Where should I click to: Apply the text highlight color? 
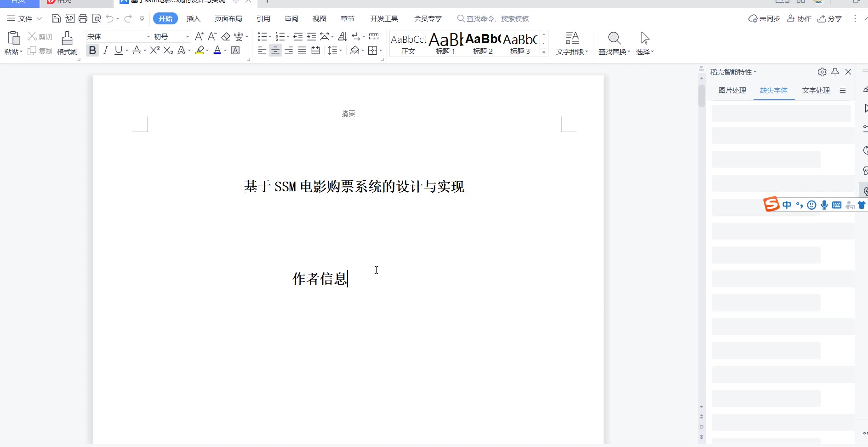tap(200, 50)
